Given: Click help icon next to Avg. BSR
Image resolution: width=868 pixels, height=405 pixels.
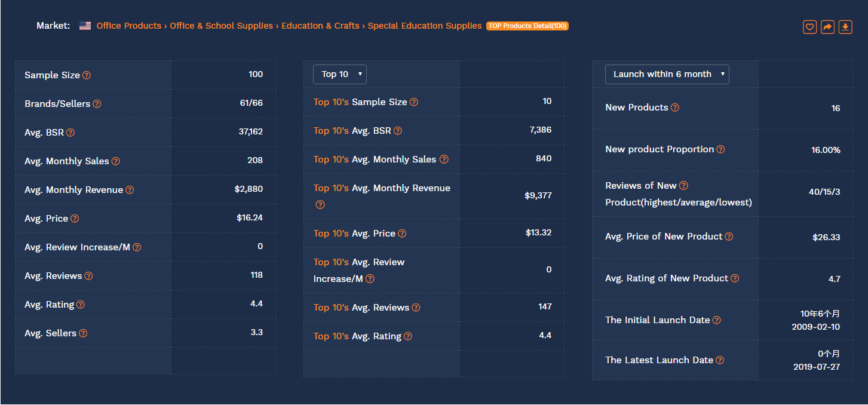Looking at the screenshot, I should pos(70,133).
